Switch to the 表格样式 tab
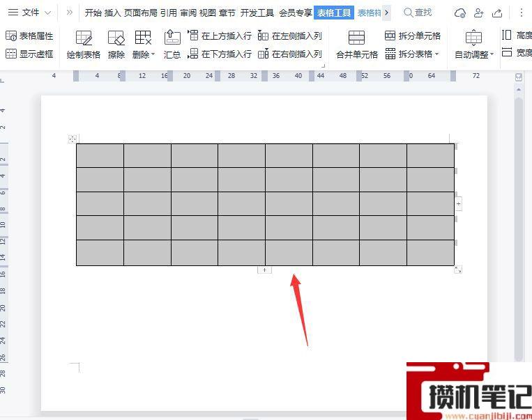The height and width of the screenshot is (420, 532). [x=369, y=13]
